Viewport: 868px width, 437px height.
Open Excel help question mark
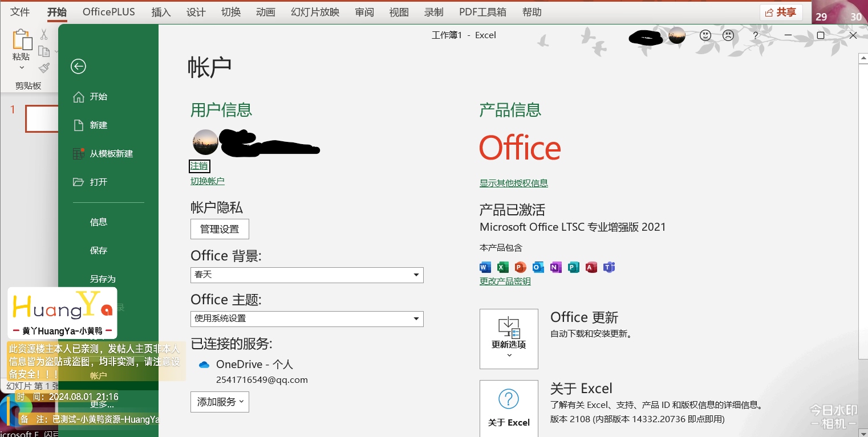(x=756, y=35)
